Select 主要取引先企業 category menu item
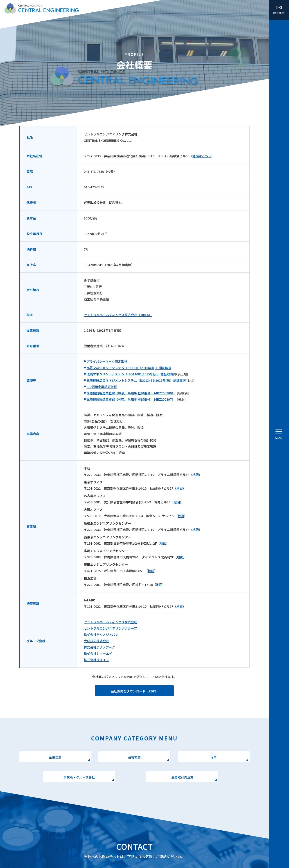The image size is (289, 868). point(182,777)
